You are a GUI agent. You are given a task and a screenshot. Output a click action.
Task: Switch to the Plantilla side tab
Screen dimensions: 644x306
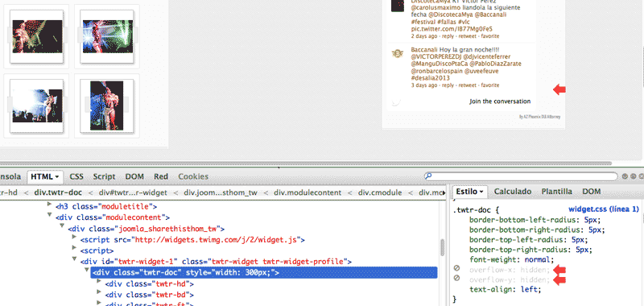(556, 192)
